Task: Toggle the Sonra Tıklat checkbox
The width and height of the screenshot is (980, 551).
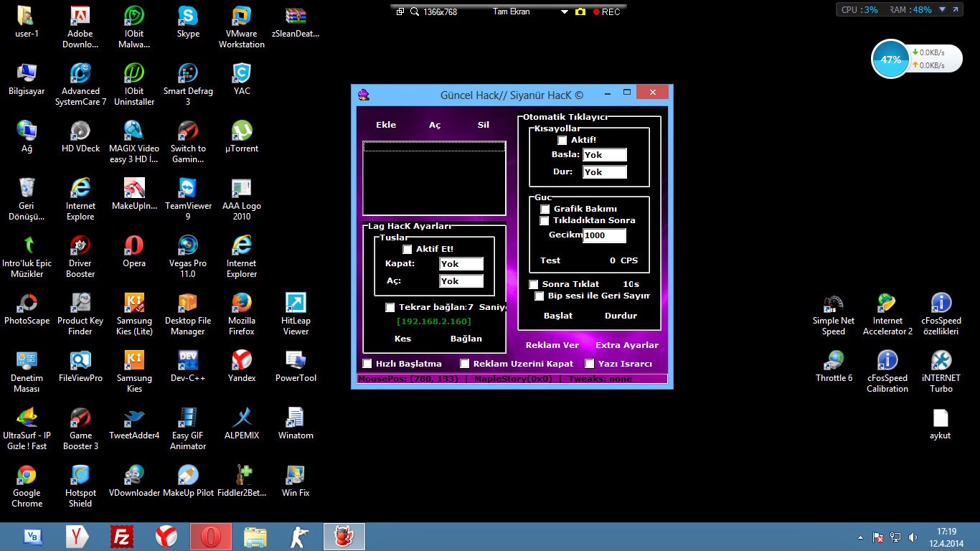Action: (x=534, y=285)
